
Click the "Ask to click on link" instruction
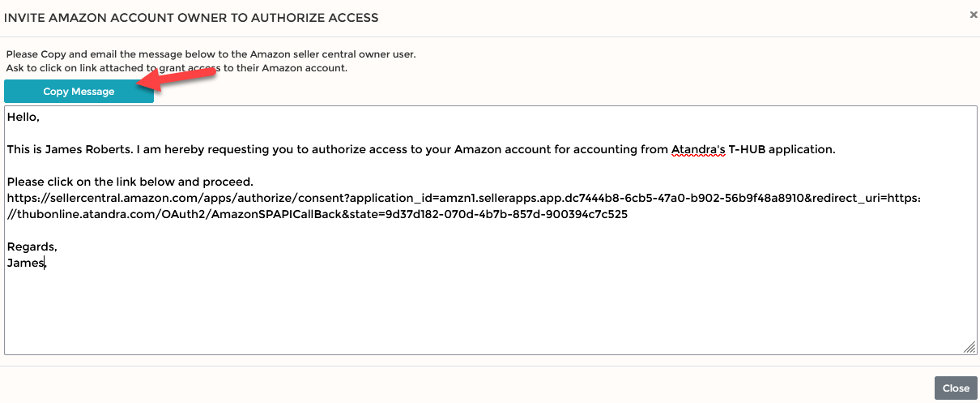coord(177,68)
